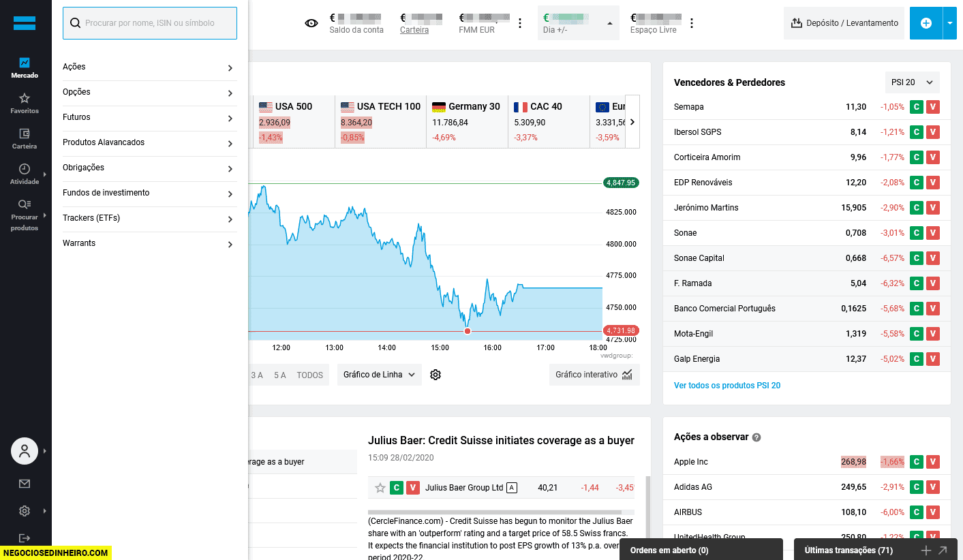The image size is (963, 560).
Task: Click the DEGIRO logo bars icon
Action: click(x=25, y=23)
